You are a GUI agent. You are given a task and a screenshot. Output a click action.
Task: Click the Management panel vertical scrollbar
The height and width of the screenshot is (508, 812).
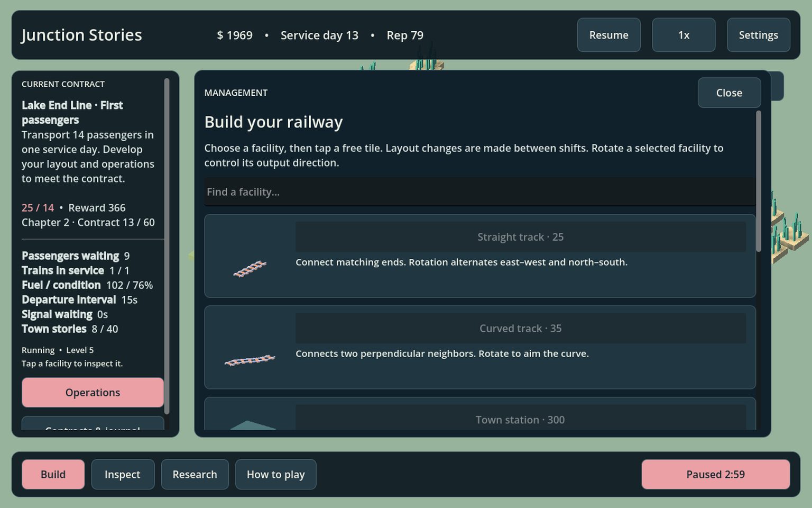[x=759, y=181]
